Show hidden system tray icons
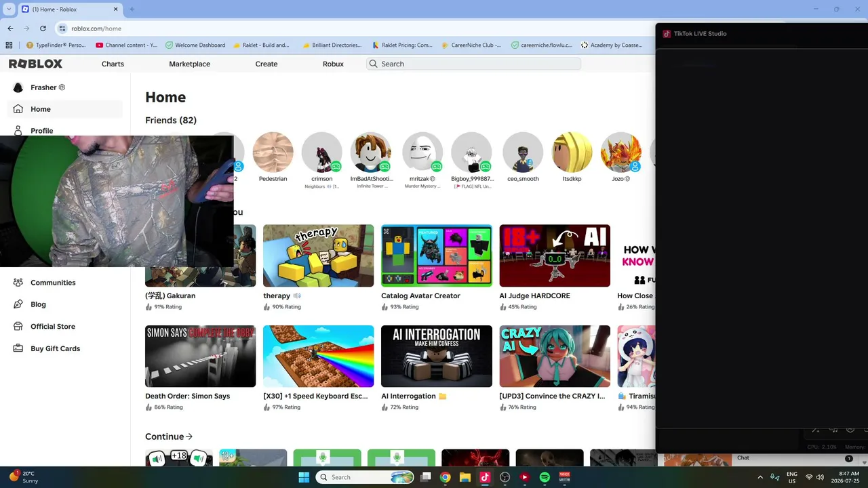Image resolution: width=868 pixels, height=488 pixels. point(759,477)
